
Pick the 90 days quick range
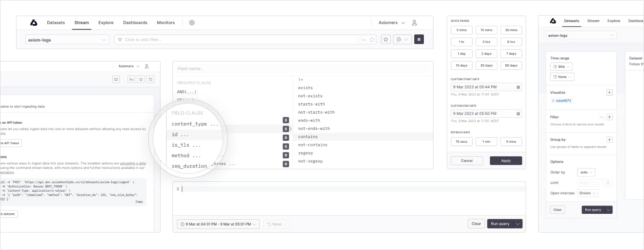[511, 66]
